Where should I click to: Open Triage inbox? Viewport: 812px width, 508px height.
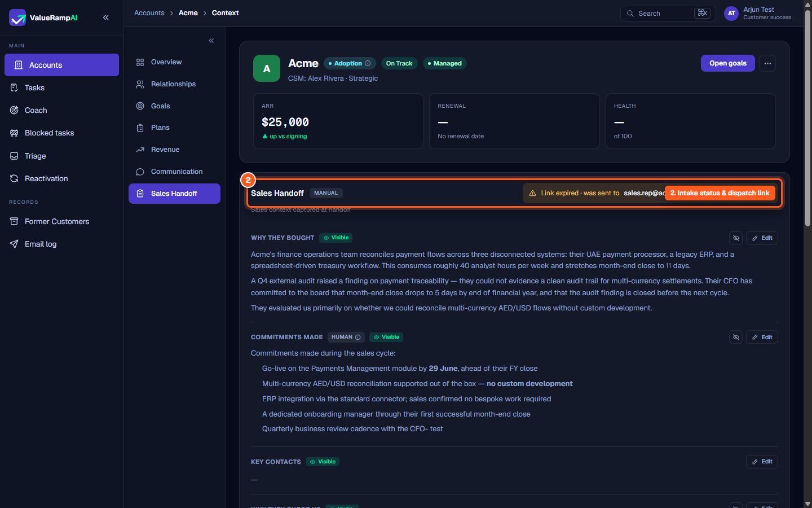(61, 156)
